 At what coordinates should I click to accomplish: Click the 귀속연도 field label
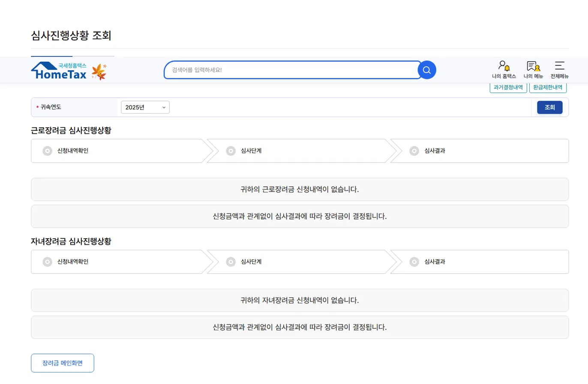coord(51,107)
